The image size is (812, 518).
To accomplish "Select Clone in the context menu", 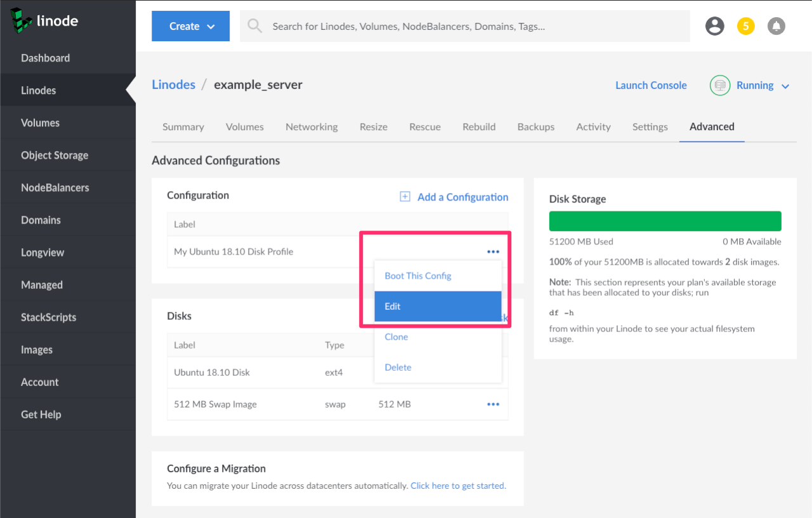I will [x=396, y=337].
